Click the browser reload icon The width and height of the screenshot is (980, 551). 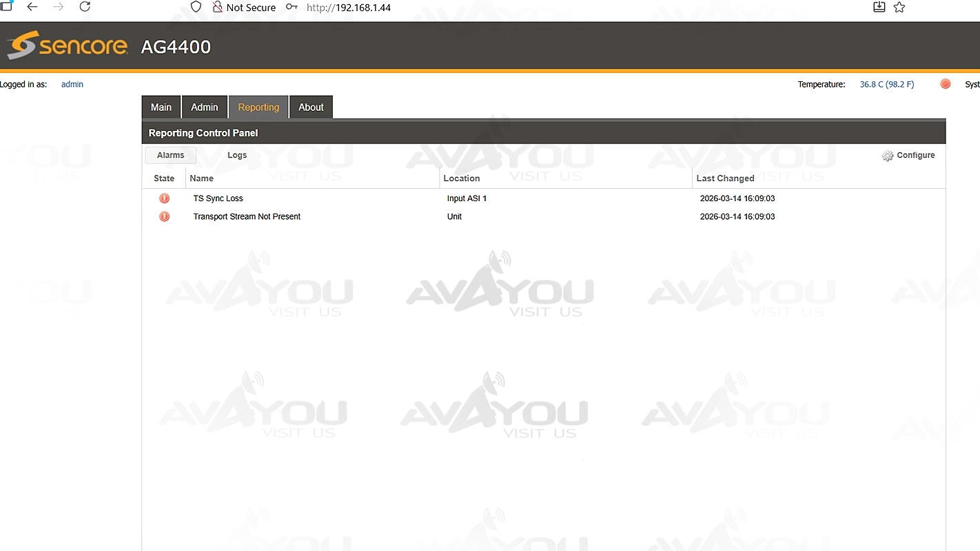click(85, 7)
